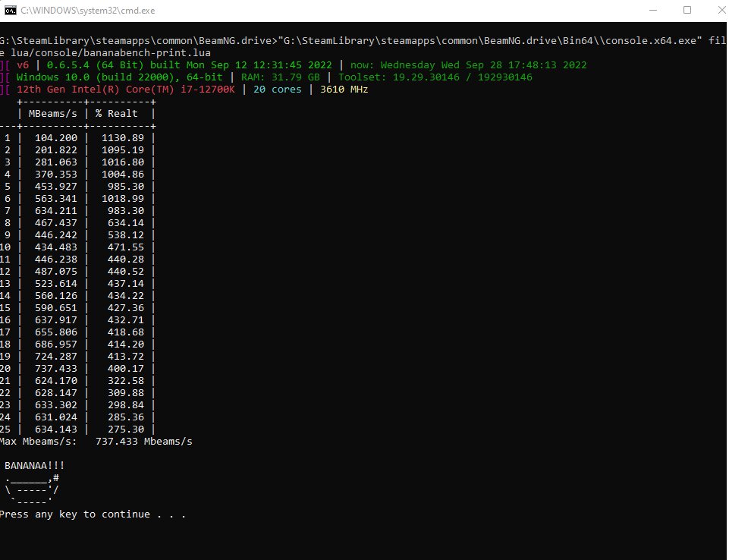The image size is (729, 560).
Task: Click the value 1130.89 in row 1
Action: [123, 137]
